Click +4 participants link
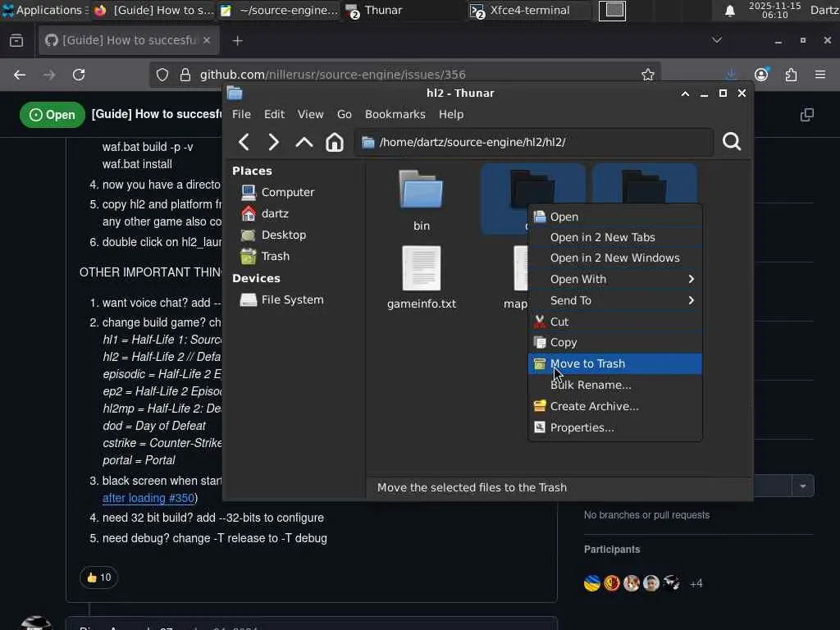This screenshot has width=840, height=630. (x=696, y=583)
